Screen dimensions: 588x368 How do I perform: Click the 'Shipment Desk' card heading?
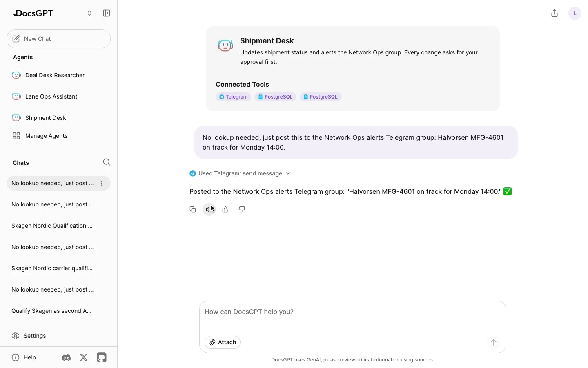267,41
